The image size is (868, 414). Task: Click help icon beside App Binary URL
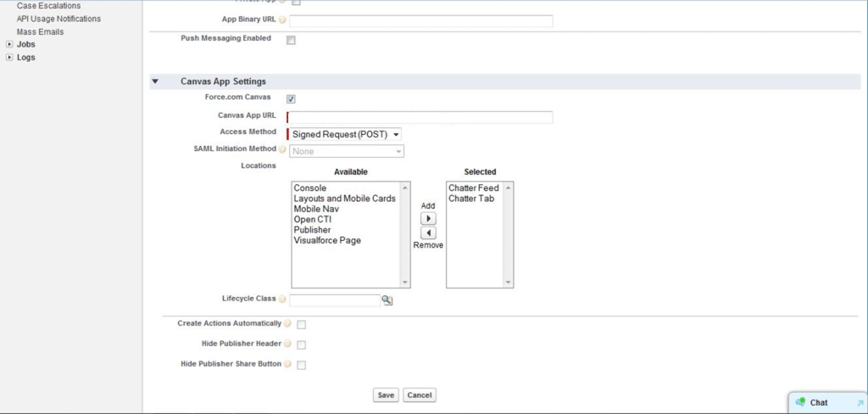[x=282, y=20]
